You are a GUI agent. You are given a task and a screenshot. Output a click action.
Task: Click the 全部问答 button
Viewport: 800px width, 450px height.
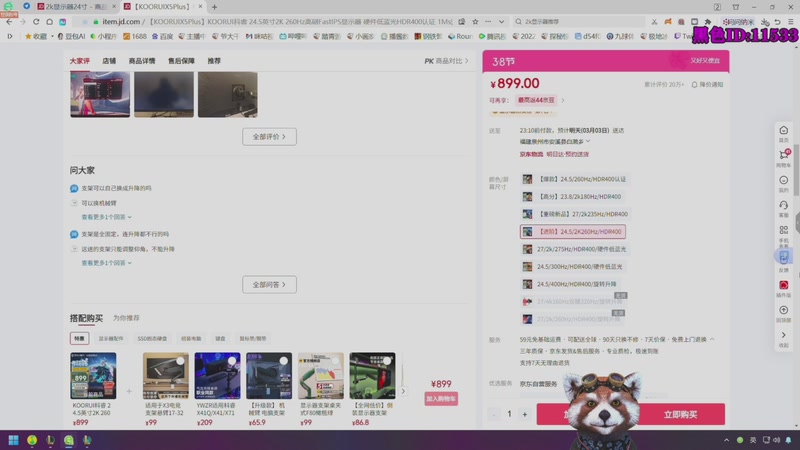tap(269, 285)
